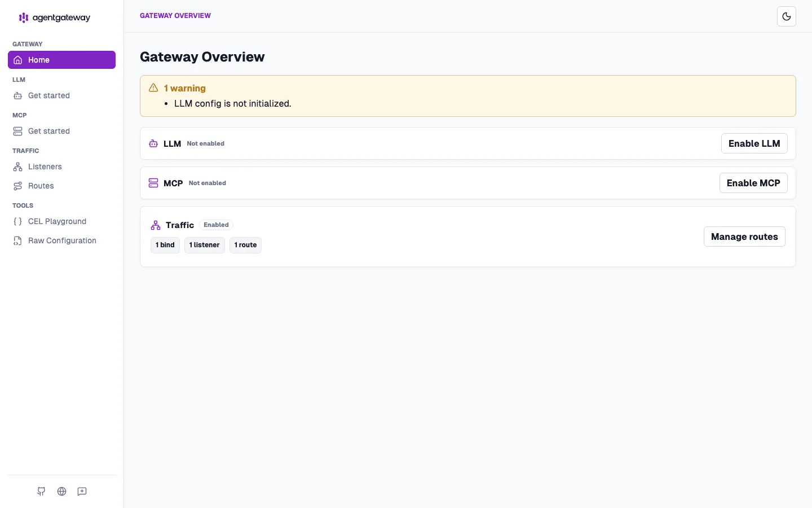Toggle dark mode with moon icon
Screen dimensions: 812x508
point(787,16)
